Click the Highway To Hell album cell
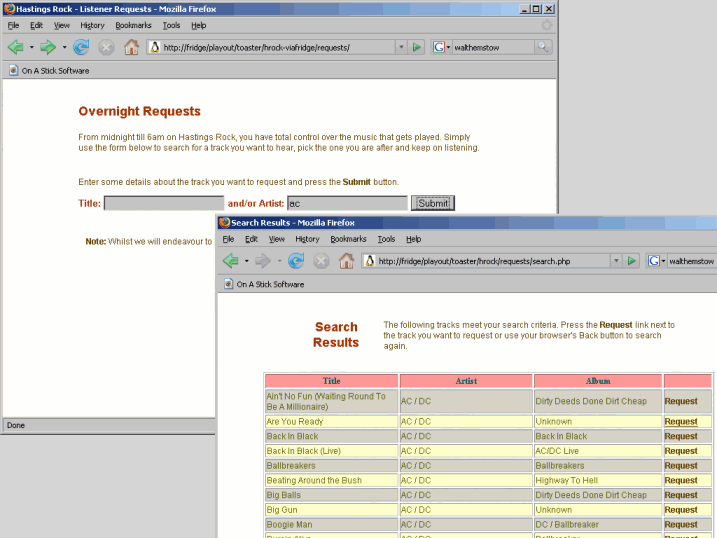Viewport: 717px width, 538px height. [x=598, y=480]
